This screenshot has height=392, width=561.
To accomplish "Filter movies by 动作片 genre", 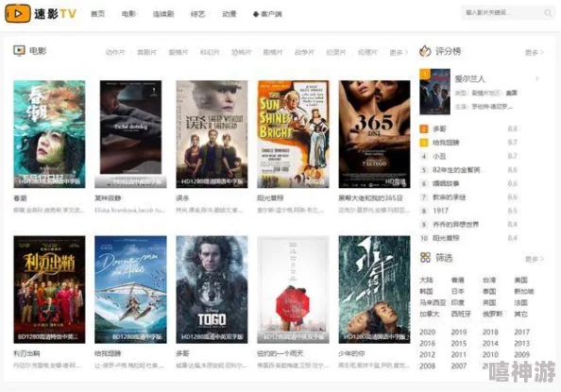I will pos(115,52).
